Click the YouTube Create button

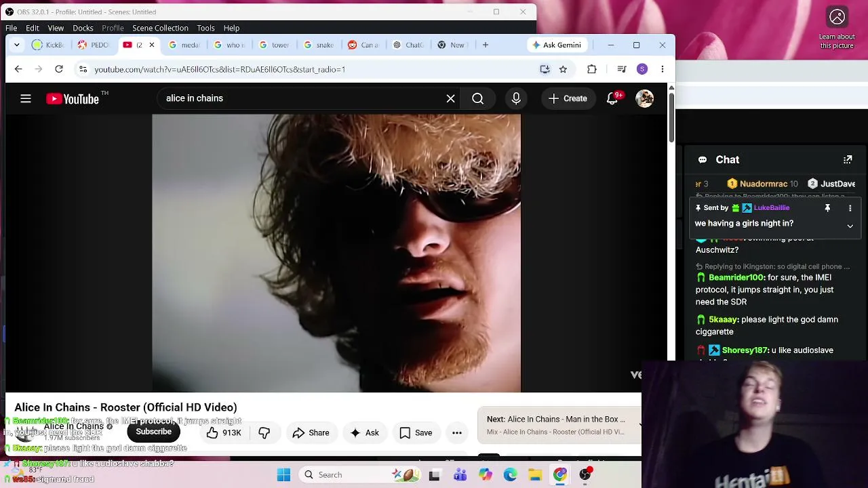click(x=568, y=99)
